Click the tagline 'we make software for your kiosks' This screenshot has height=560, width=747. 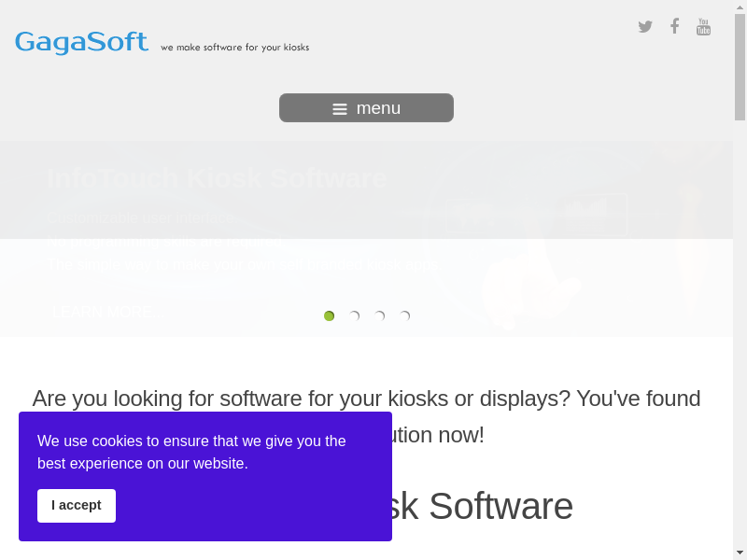234,47
